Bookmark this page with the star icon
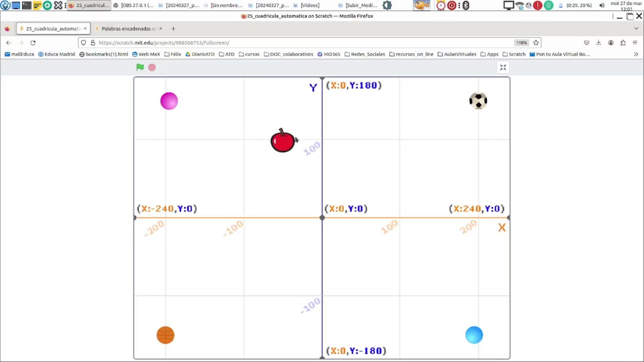 pyautogui.click(x=536, y=43)
